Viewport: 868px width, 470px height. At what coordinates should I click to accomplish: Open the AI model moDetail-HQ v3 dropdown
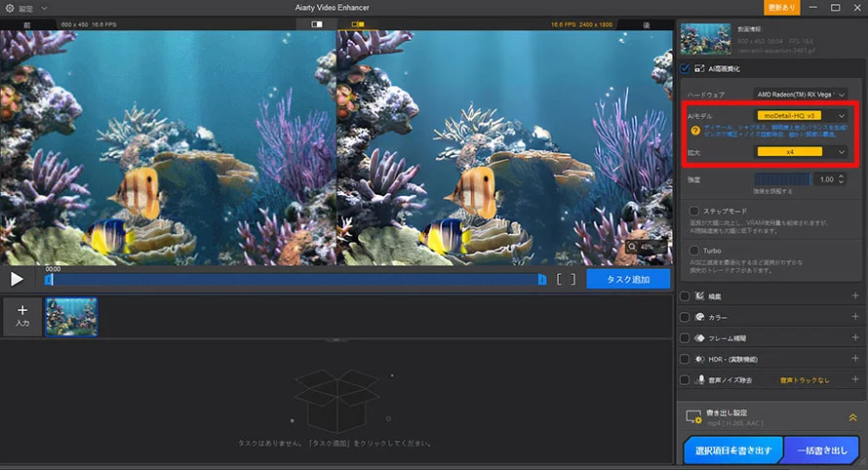800,116
